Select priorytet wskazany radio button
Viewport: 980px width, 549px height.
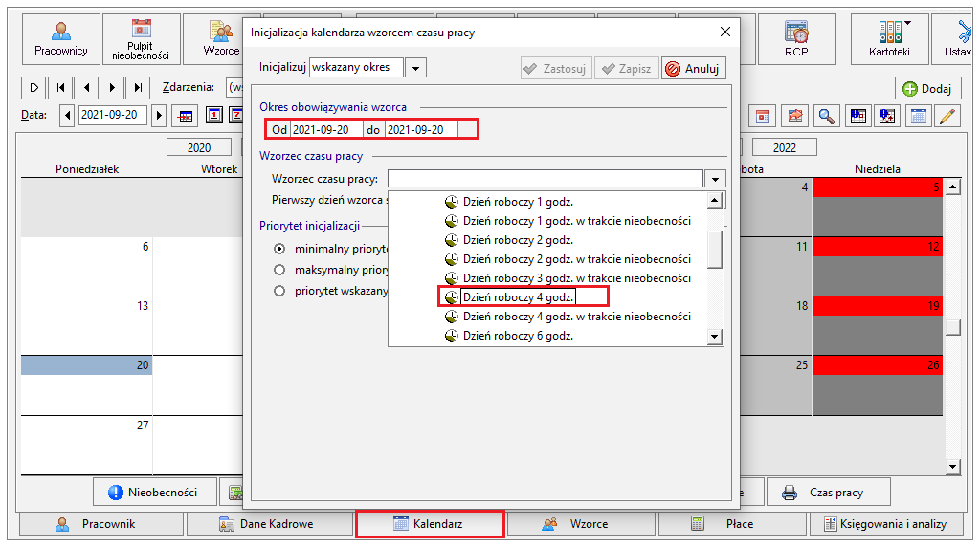[279, 291]
